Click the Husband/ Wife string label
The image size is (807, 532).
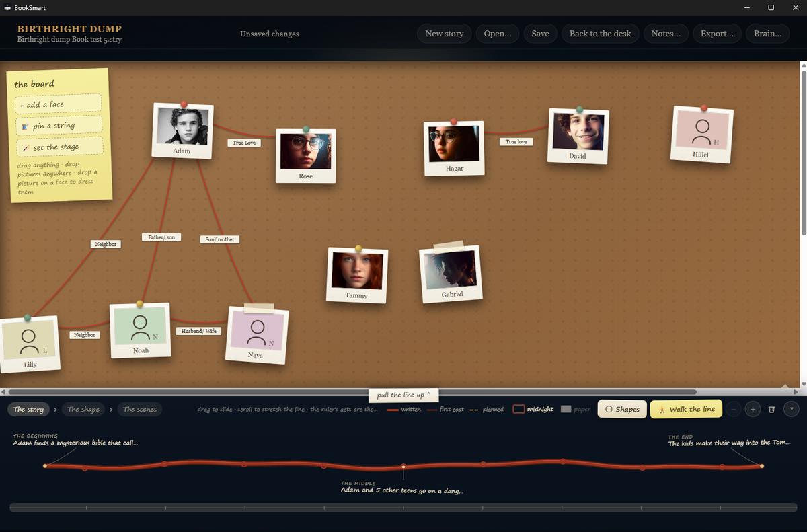pyautogui.click(x=199, y=331)
